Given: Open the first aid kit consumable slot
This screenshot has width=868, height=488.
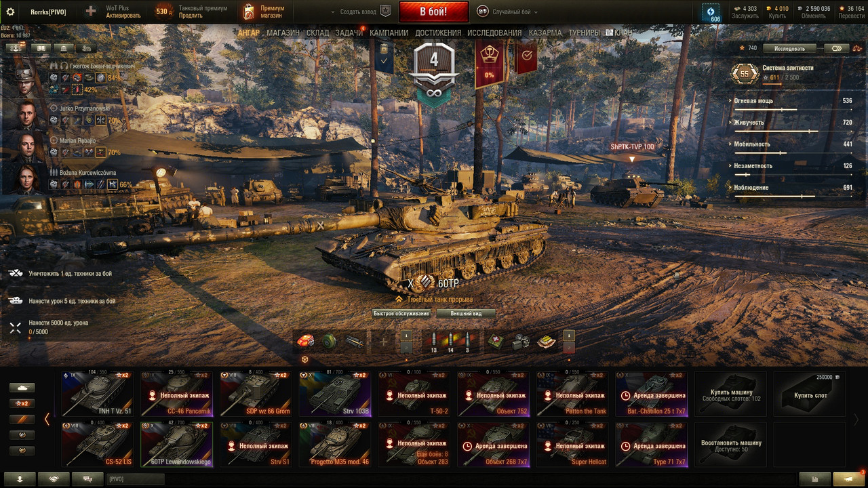Looking at the screenshot, I should [x=496, y=342].
